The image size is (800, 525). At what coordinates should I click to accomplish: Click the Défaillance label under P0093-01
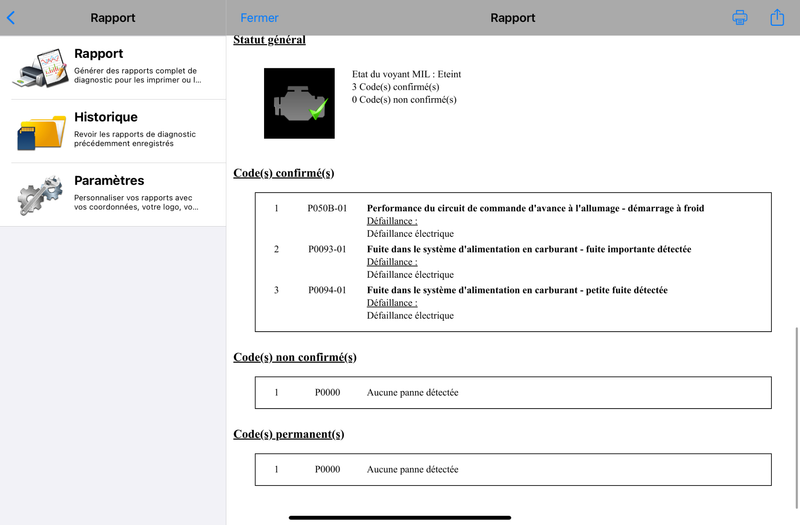(392, 262)
